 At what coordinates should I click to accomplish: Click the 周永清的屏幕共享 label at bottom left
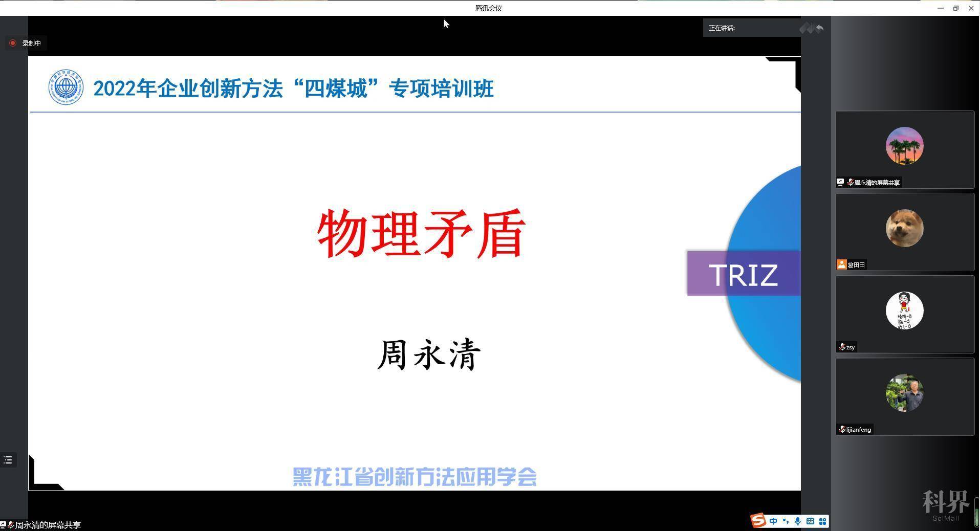point(47,525)
